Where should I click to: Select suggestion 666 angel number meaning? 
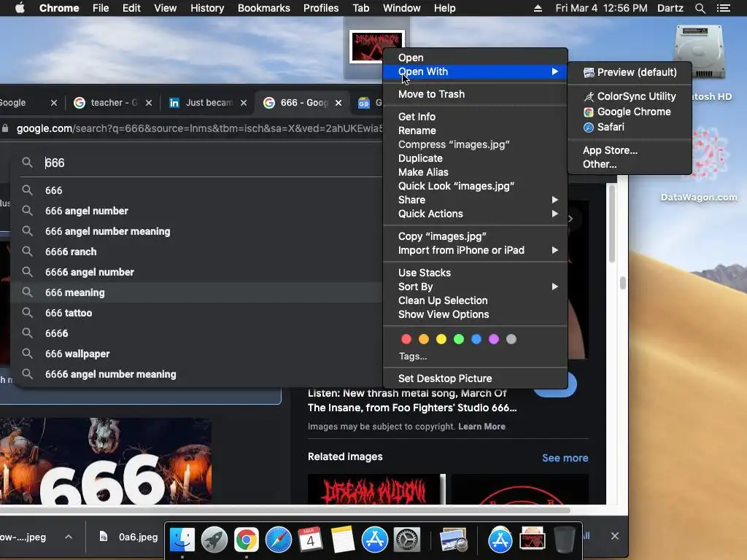tap(196, 231)
